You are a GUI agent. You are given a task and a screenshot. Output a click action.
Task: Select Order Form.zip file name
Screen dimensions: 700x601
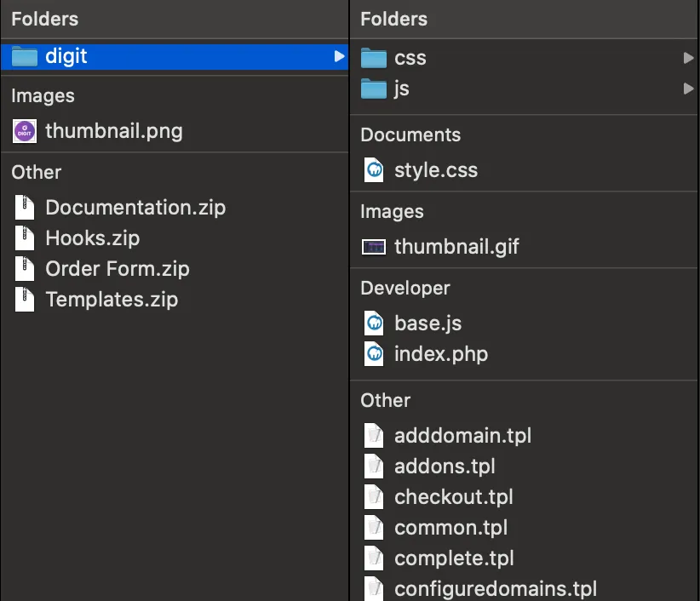(x=118, y=269)
